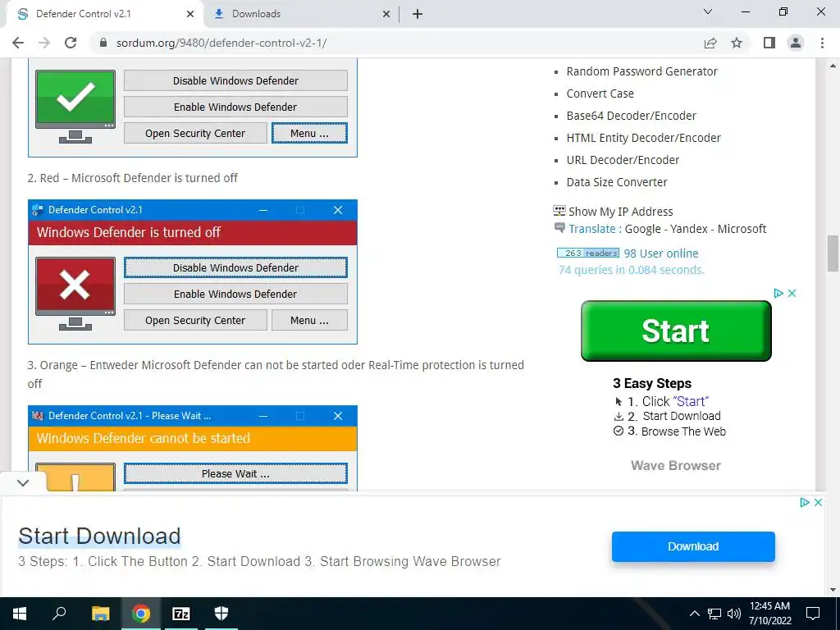
Task: Open Chrome three-dot menu
Action: pos(822,43)
